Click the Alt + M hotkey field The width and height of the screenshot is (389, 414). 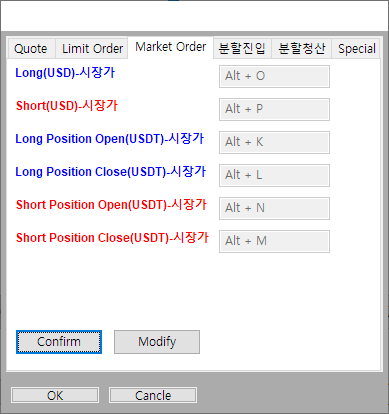point(274,241)
